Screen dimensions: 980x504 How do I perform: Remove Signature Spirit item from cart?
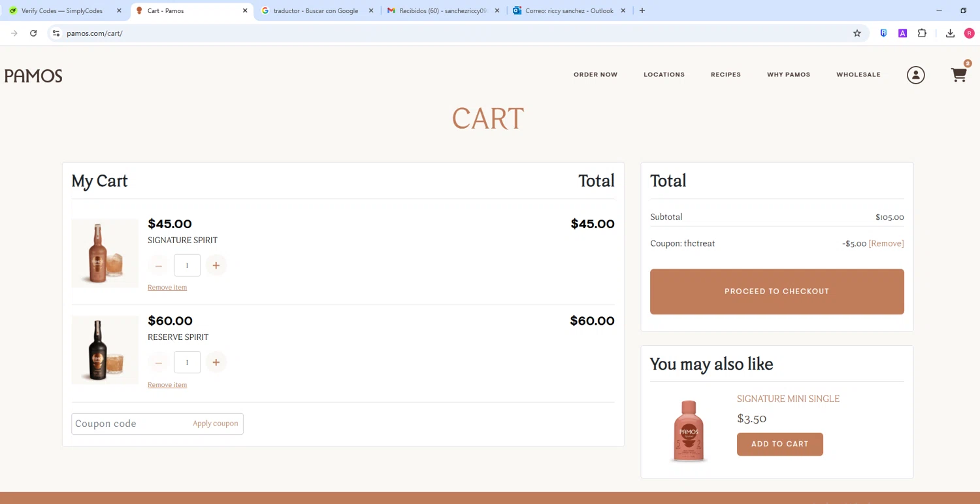167,288
